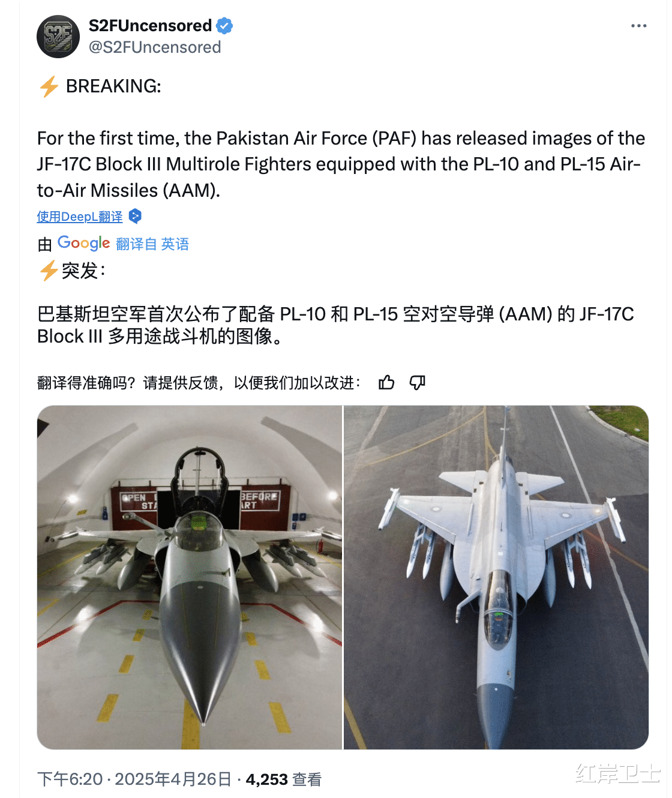
Task: Click the Google logo in translation line
Action: tap(83, 243)
